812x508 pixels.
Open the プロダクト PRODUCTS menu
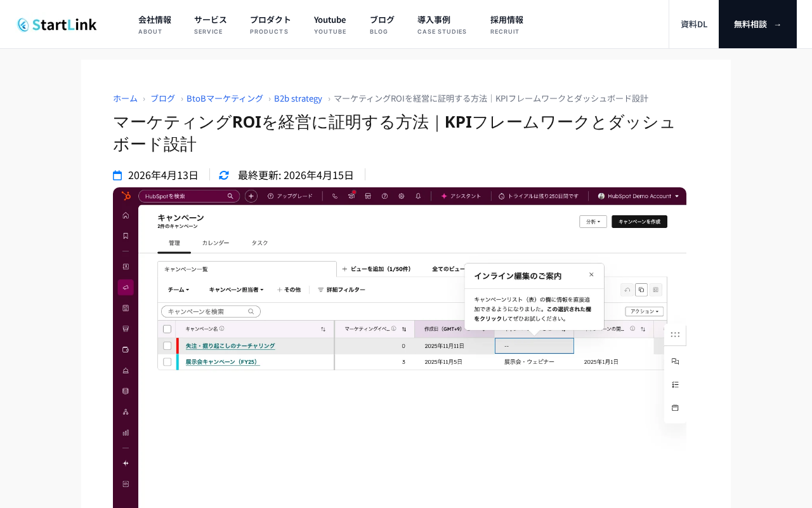(270, 24)
